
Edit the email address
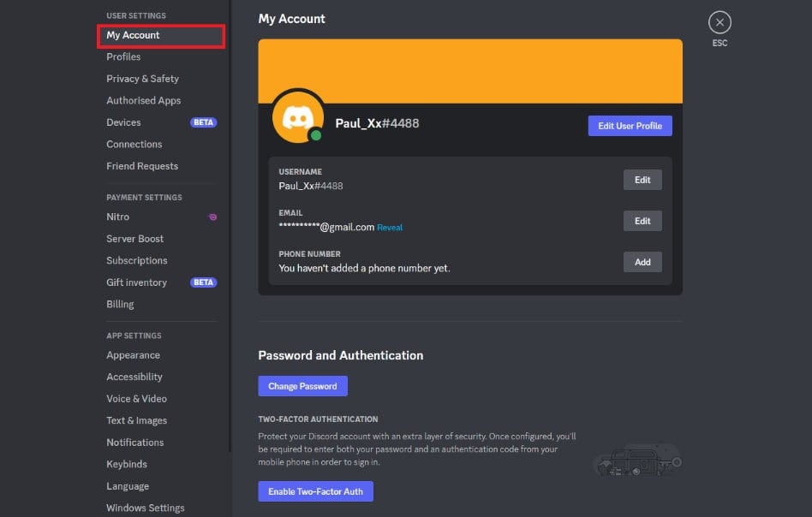pos(642,221)
